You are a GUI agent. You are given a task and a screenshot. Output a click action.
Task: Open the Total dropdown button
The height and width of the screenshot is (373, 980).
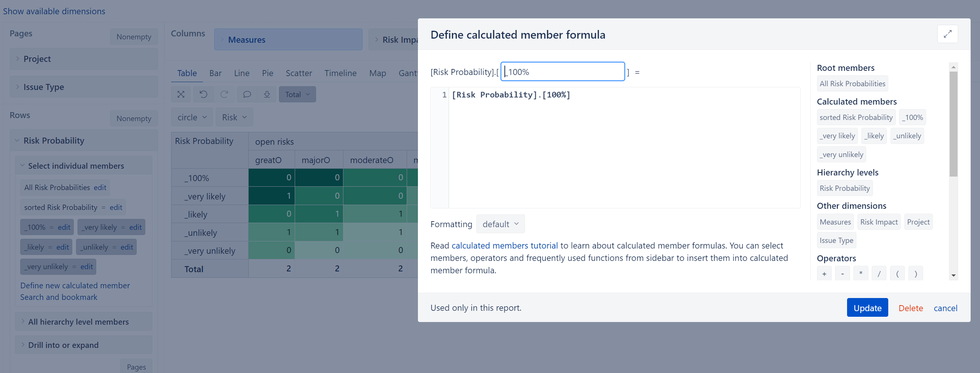[297, 94]
